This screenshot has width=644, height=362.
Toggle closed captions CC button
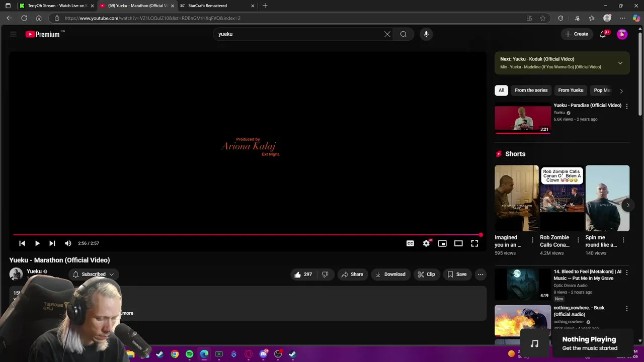(x=410, y=243)
